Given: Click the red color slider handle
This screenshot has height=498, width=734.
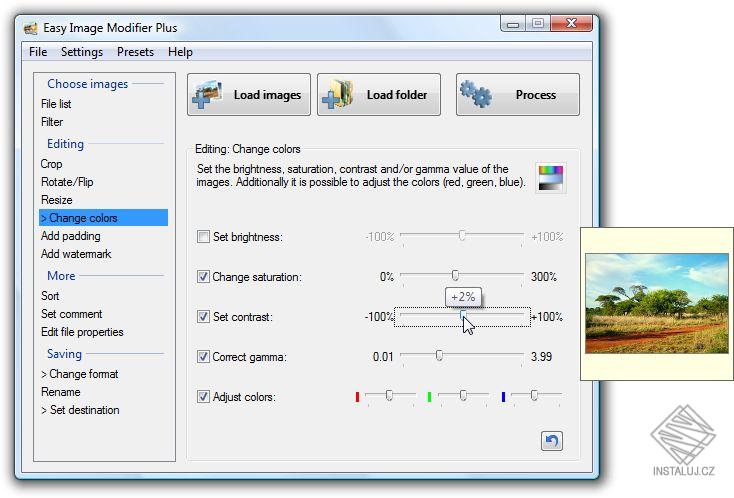Looking at the screenshot, I should coord(389,395).
